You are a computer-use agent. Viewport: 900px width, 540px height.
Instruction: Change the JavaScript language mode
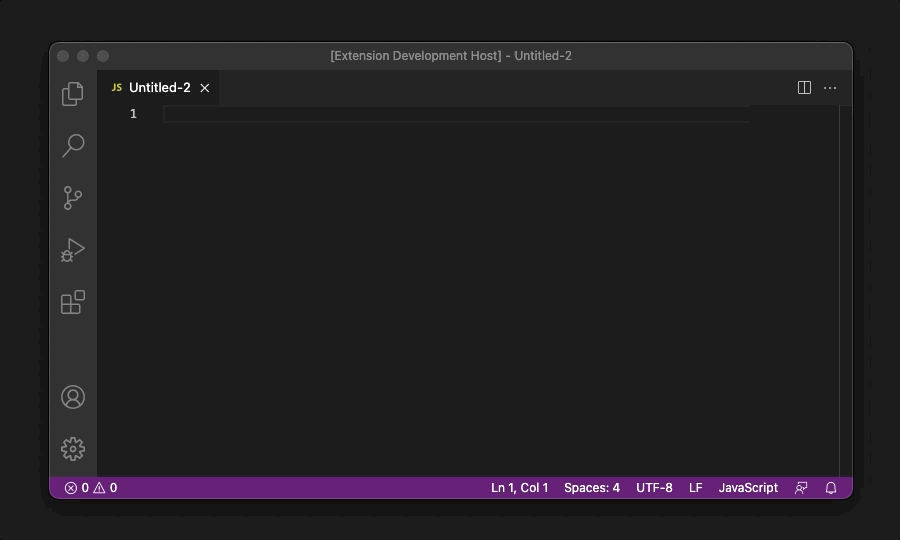pyautogui.click(x=748, y=488)
